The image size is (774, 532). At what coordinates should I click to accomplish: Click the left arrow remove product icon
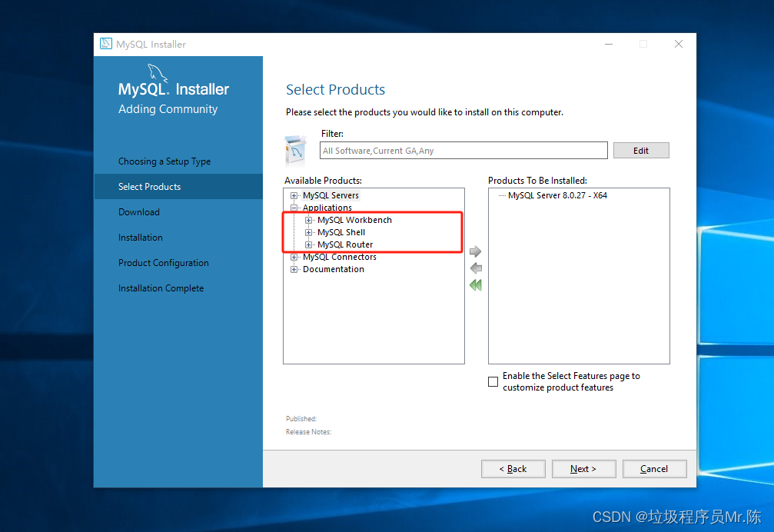click(475, 268)
